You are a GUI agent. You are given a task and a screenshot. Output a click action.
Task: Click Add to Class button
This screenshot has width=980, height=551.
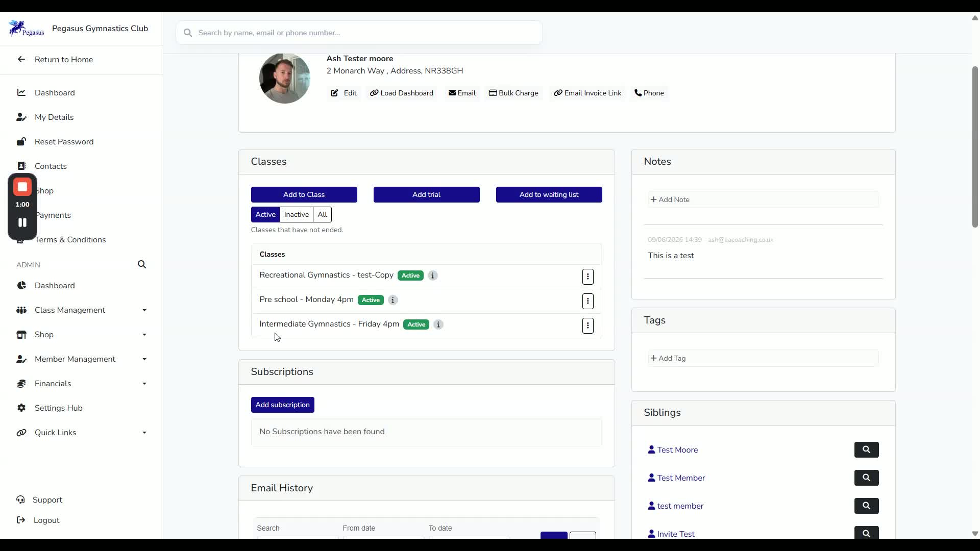point(304,194)
